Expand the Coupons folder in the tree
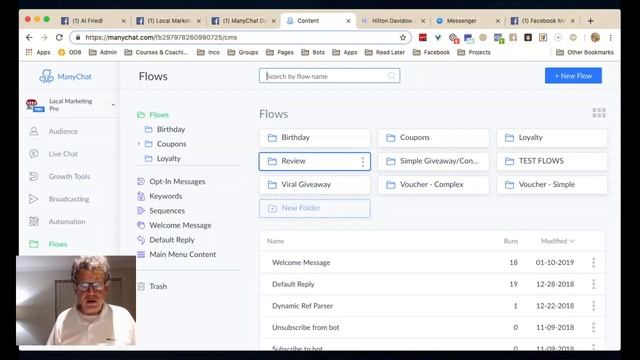 coord(139,144)
